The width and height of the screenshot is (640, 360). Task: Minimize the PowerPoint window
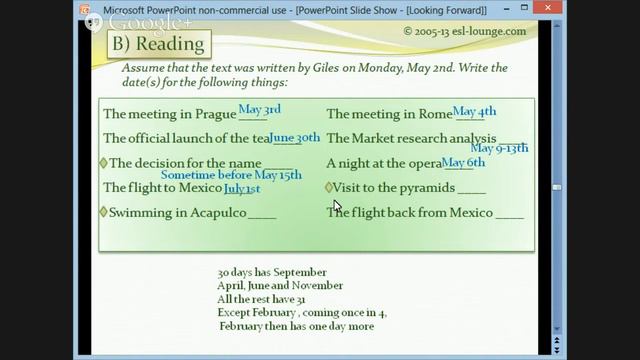(507, 8)
